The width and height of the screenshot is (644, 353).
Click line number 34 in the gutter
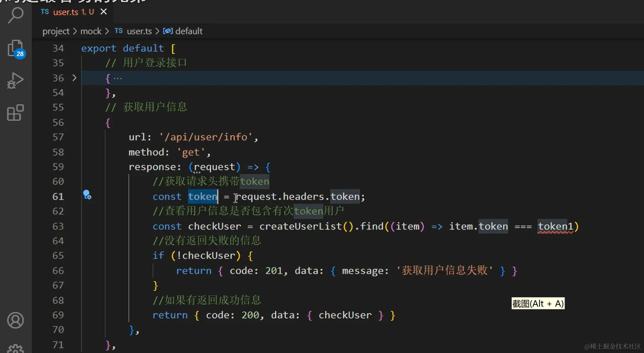coord(58,48)
